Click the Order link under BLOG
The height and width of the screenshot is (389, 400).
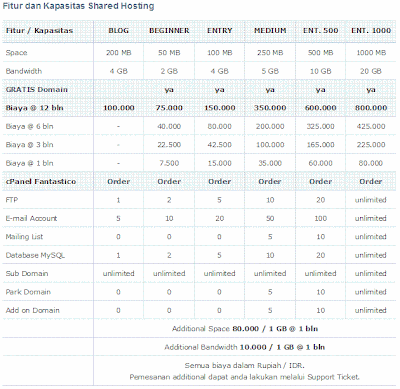(118, 182)
